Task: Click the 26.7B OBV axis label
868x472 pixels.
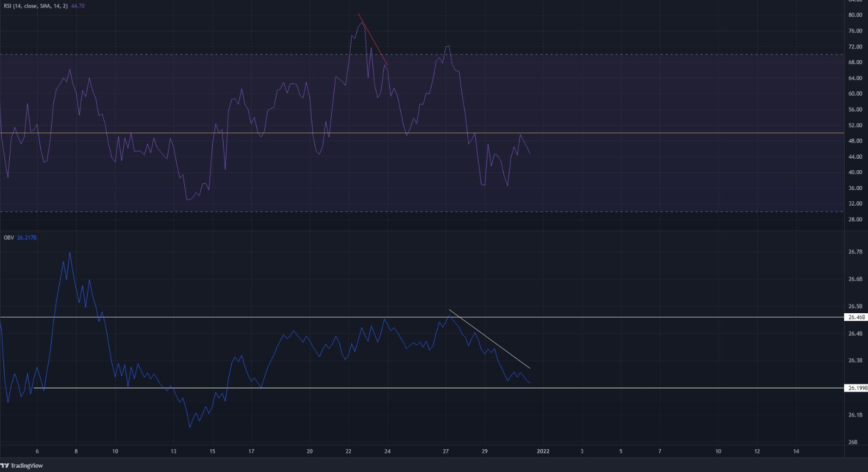Action: click(855, 252)
